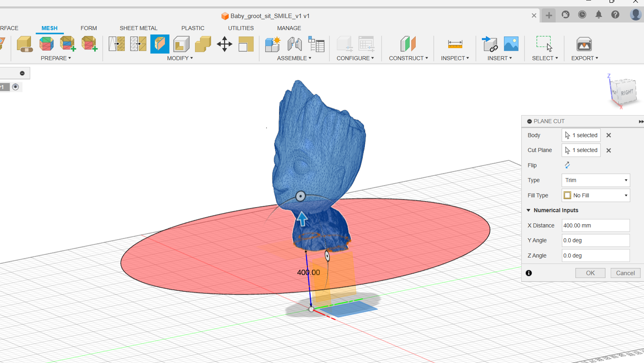Image resolution: width=644 pixels, height=363 pixels.
Task: Click the Plane Cut info icon
Action: click(529, 273)
